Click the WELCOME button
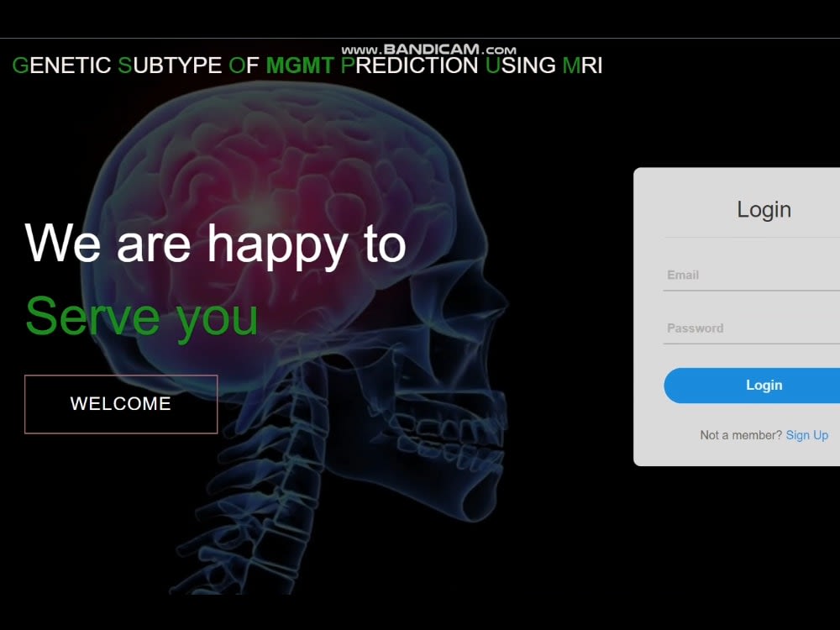840x630 pixels. 121,404
